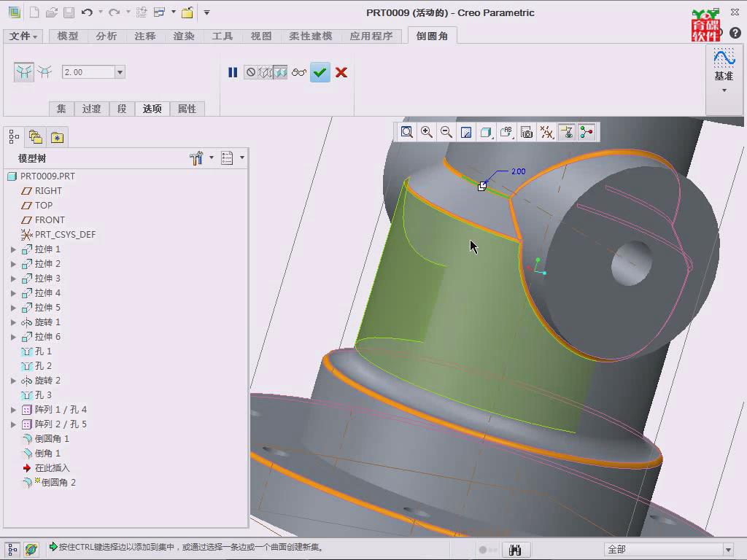
Task: Open a file using the folder icon
Action: pyautogui.click(x=52, y=12)
